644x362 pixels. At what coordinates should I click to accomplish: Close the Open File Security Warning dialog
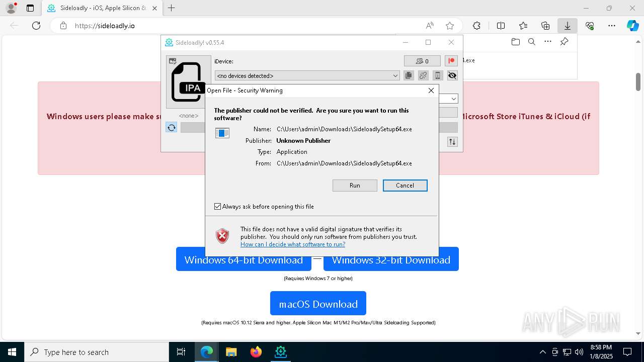pyautogui.click(x=431, y=90)
